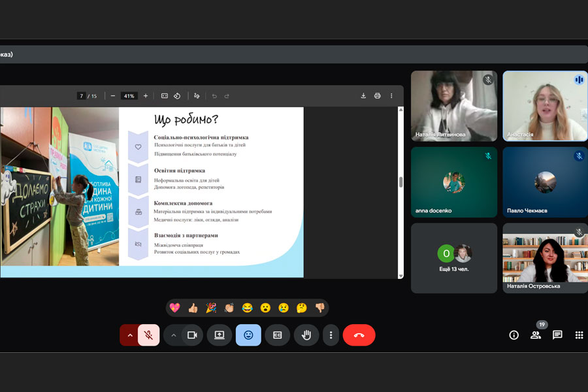Viewport: 588px width, 392px height.
Task: Expand video settings arrow beside camera
Action: pos(173,335)
